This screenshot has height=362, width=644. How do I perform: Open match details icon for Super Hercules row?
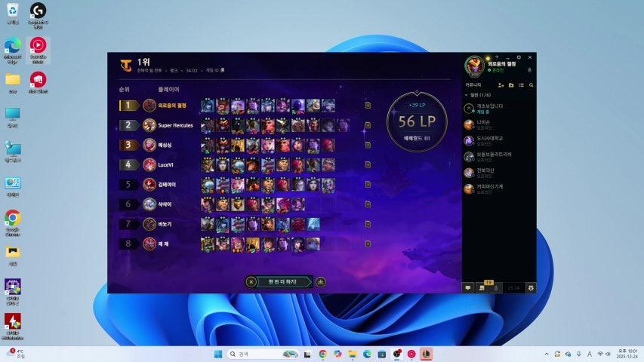pyautogui.click(x=368, y=125)
